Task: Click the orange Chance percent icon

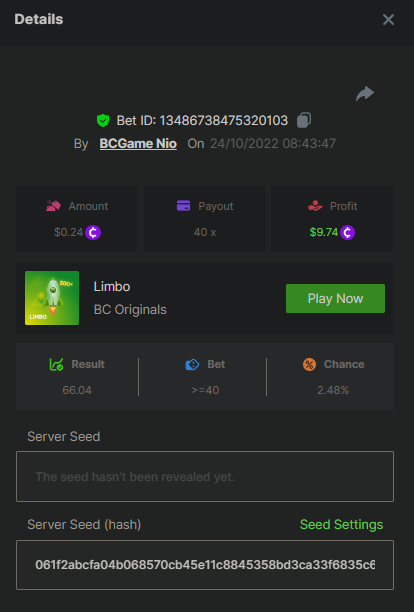Action: tap(309, 365)
